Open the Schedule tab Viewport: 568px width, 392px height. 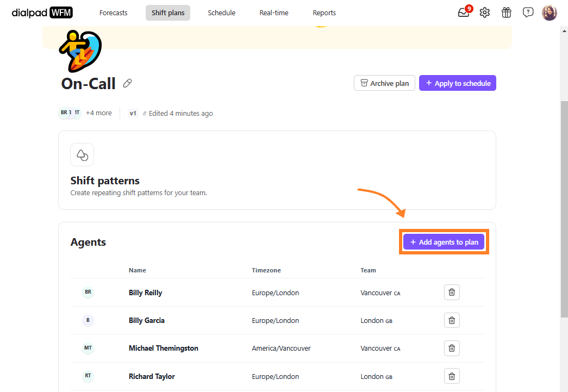222,13
